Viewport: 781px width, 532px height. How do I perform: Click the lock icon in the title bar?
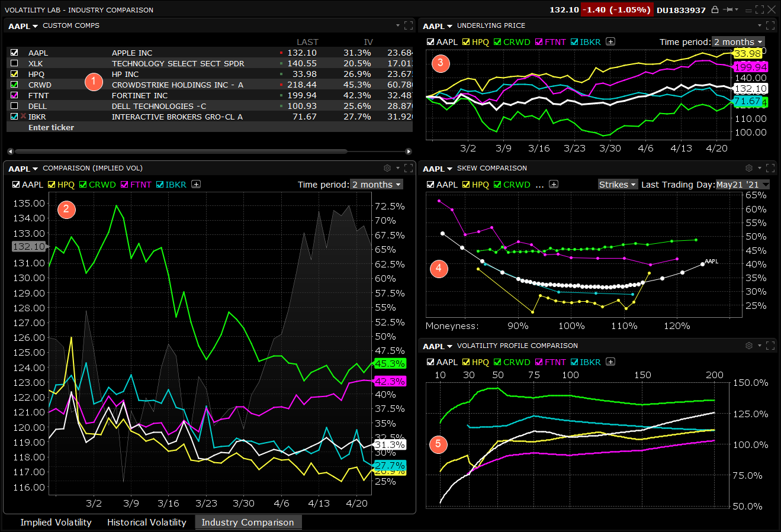pyautogui.click(x=715, y=9)
